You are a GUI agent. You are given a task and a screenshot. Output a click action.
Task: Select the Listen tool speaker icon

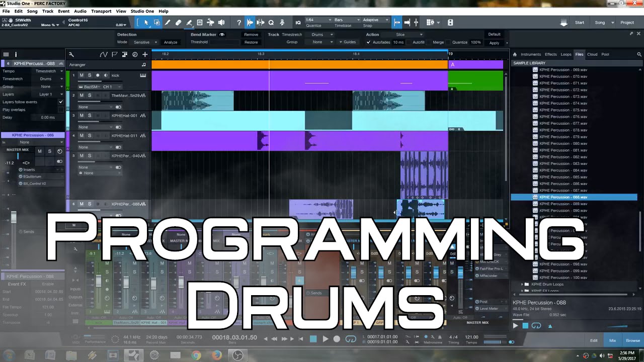click(221, 23)
